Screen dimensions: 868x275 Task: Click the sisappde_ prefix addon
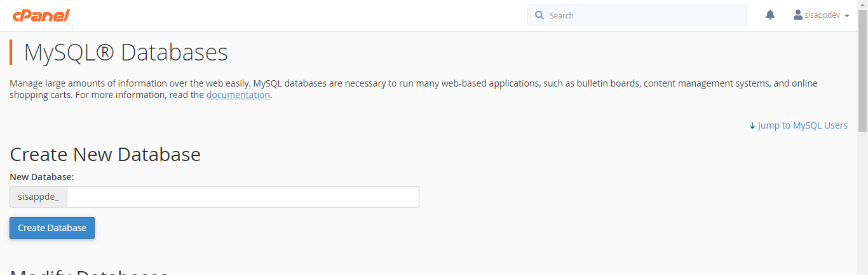[x=38, y=197]
